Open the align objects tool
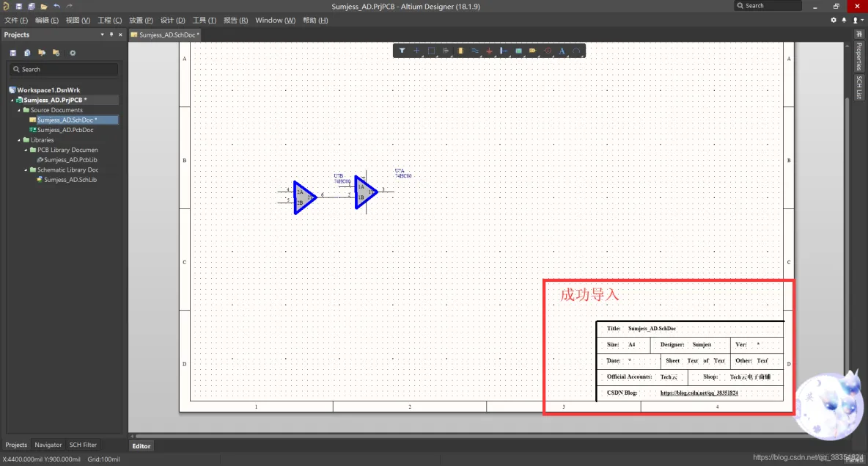Image resolution: width=868 pixels, height=466 pixels. (446, 51)
